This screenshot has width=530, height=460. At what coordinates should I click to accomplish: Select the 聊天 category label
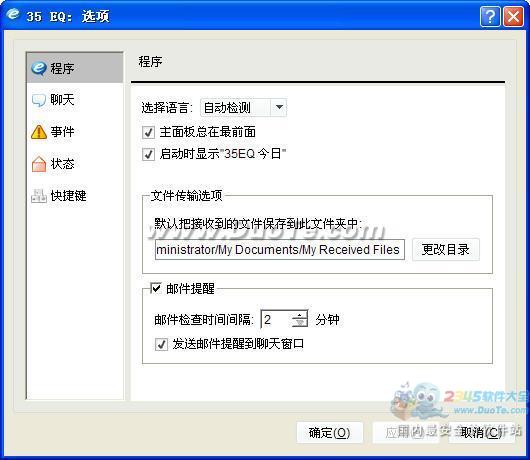[x=62, y=100]
